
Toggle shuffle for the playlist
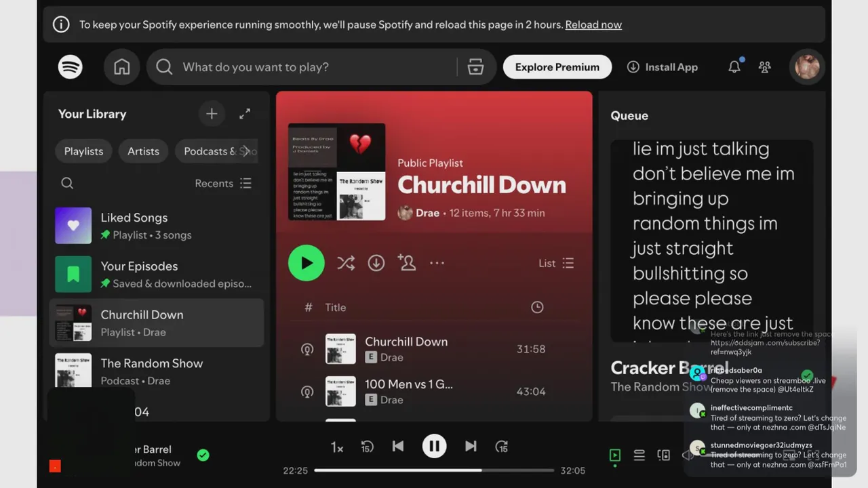tap(346, 263)
